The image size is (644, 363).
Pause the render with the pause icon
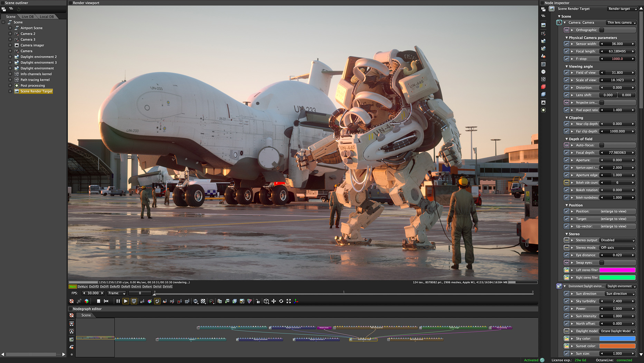coord(118,301)
